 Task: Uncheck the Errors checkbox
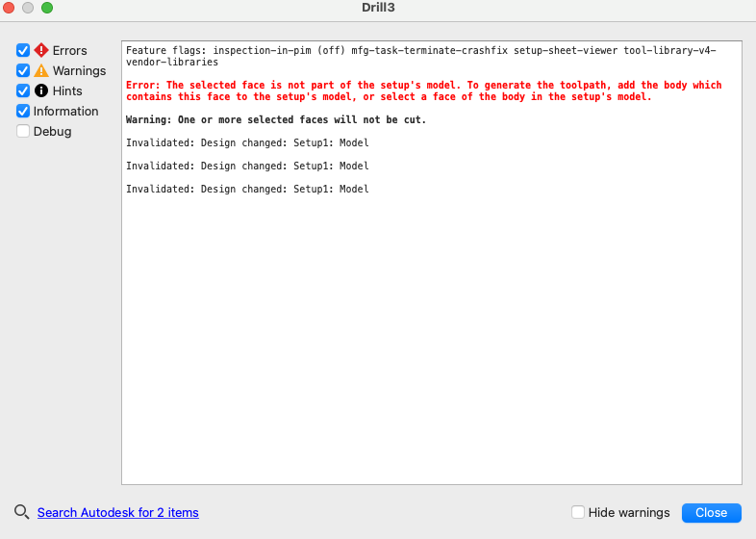tap(23, 50)
